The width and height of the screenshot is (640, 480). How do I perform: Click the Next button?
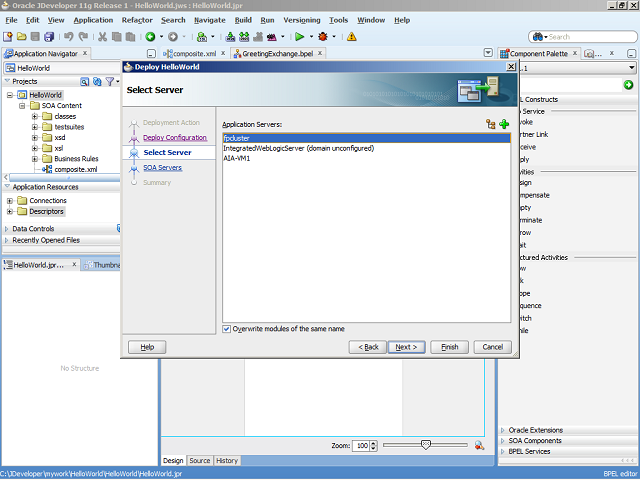407,347
